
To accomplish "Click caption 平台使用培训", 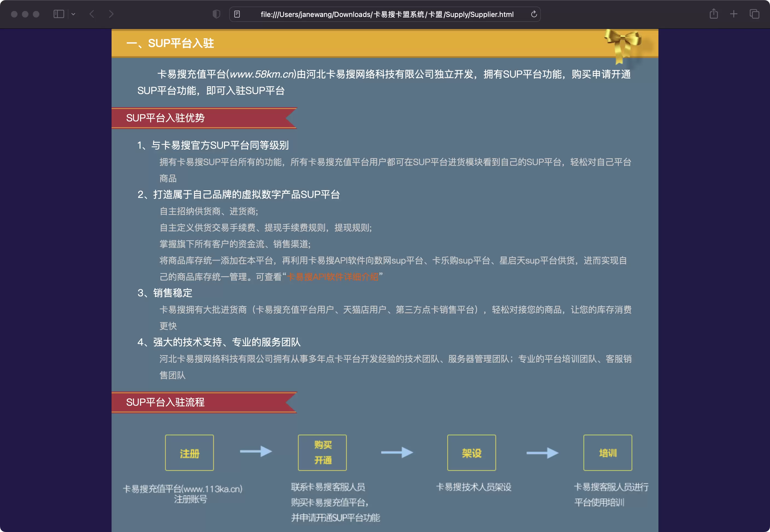I will [x=599, y=502].
